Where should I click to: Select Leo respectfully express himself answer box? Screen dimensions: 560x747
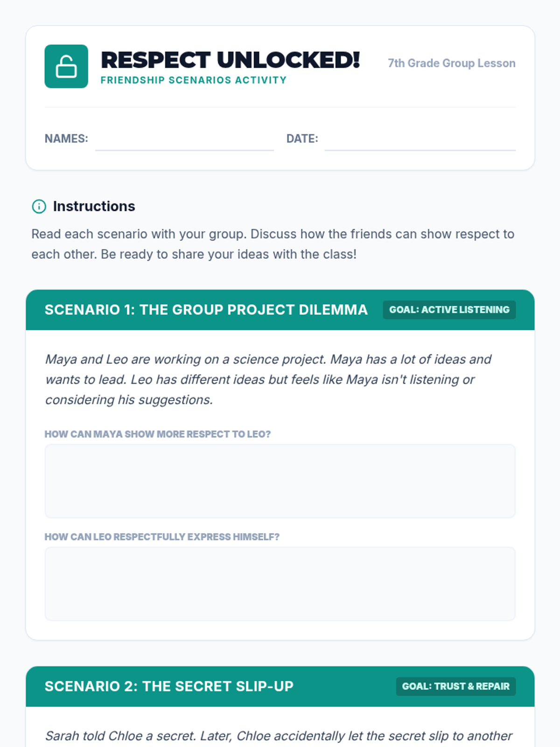(x=280, y=584)
